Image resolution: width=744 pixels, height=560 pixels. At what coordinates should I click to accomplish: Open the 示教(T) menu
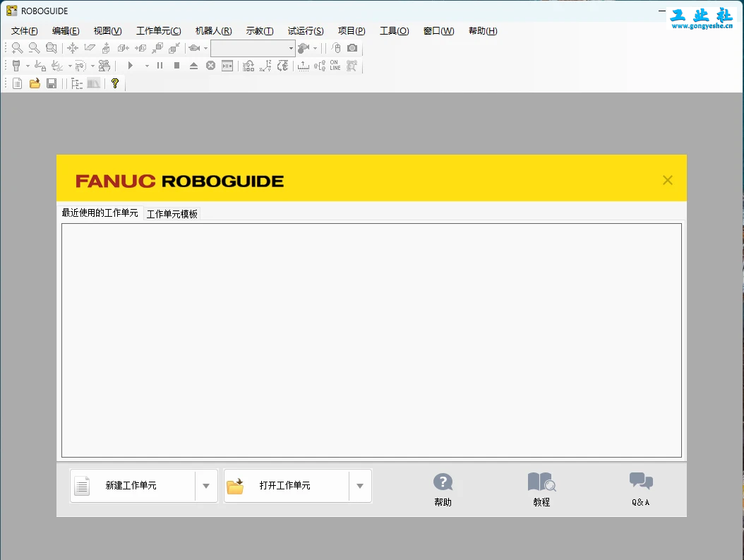260,31
